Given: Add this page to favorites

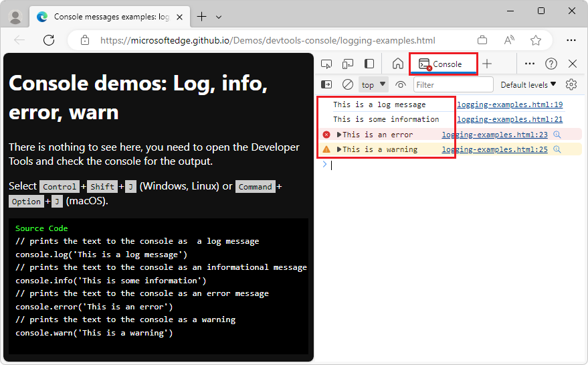Looking at the screenshot, I should 536,40.
